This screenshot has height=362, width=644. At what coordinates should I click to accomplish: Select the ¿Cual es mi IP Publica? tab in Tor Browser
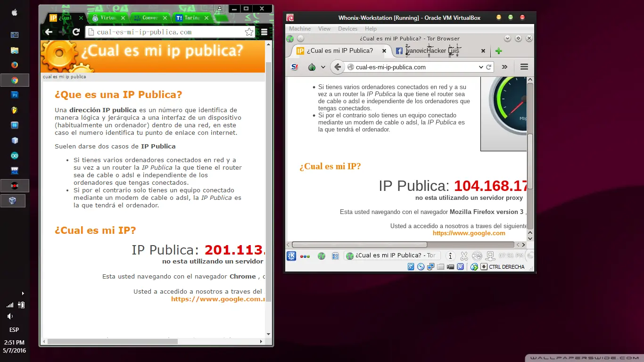tap(340, 51)
